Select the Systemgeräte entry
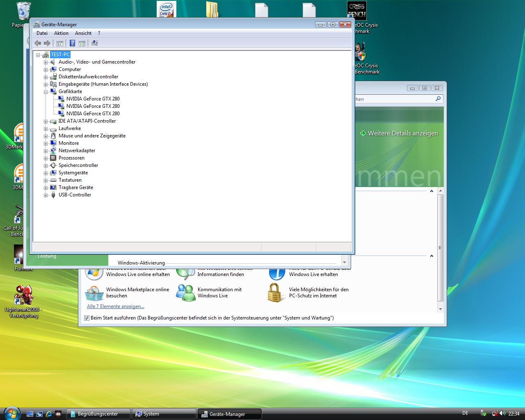Image resolution: width=525 pixels, height=420 pixels. [x=73, y=173]
